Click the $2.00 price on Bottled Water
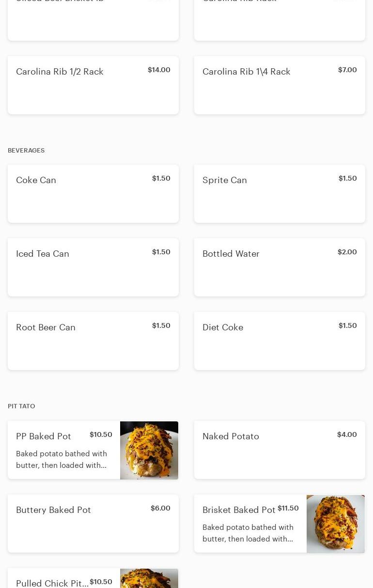373x588 pixels. tap(347, 252)
